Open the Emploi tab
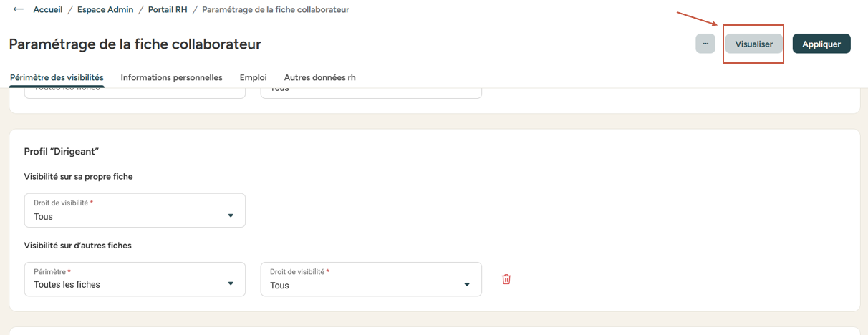This screenshot has width=868, height=335. (254, 77)
